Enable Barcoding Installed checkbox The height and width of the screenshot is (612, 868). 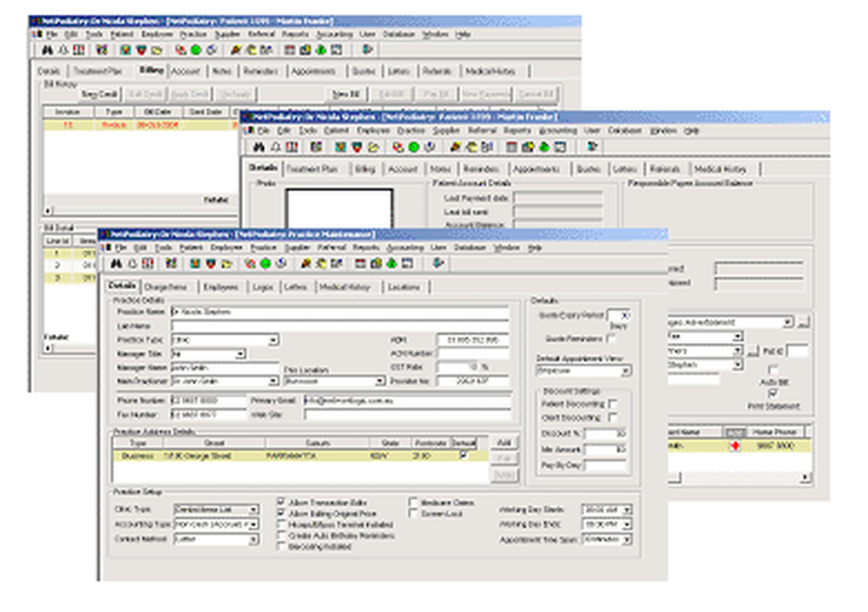[281, 546]
